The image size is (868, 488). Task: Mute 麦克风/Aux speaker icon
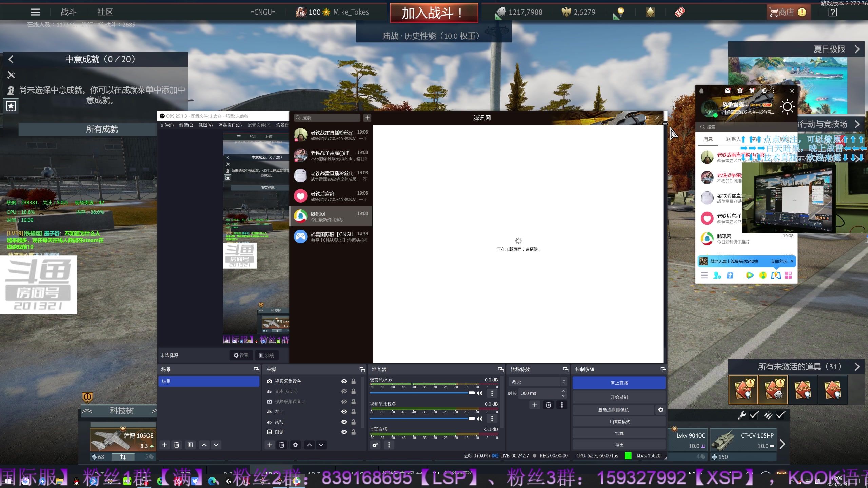(479, 393)
